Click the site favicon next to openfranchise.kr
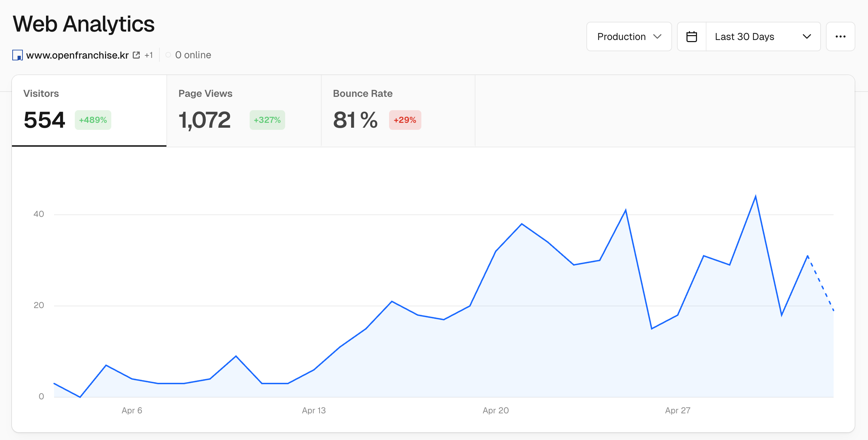868x440 pixels. click(x=17, y=55)
